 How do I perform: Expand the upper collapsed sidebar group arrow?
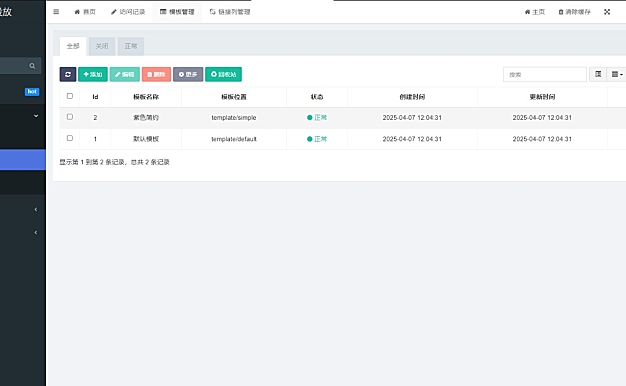click(x=36, y=209)
